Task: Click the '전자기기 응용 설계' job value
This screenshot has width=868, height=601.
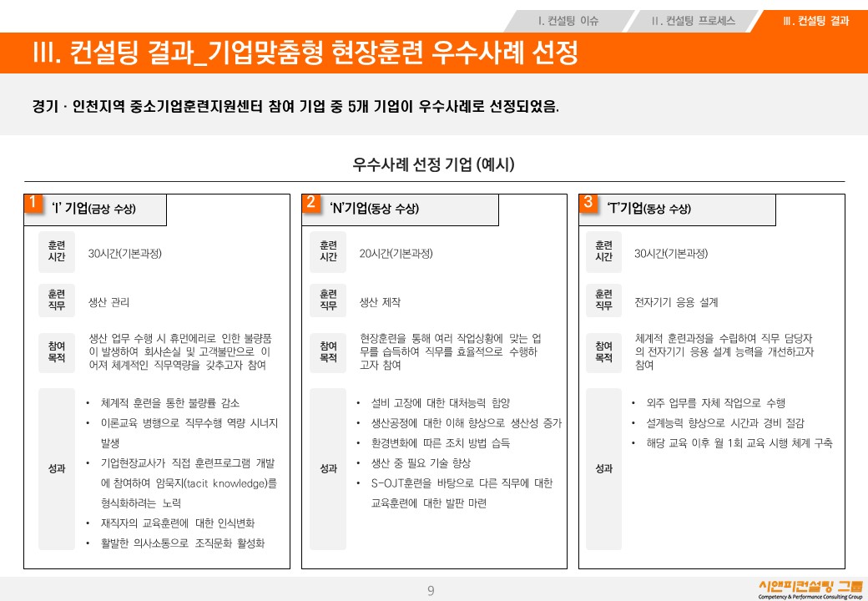Action: click(x=676, y=303)
